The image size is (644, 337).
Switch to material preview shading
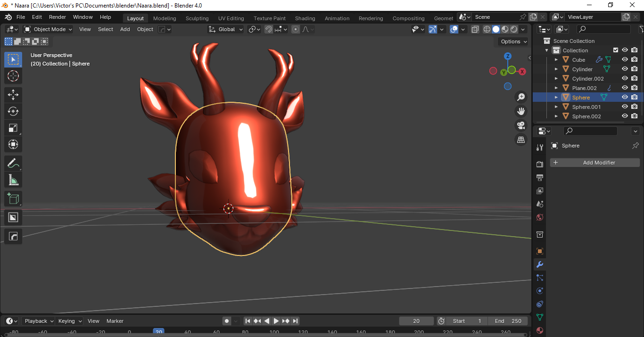pos(505,29)
